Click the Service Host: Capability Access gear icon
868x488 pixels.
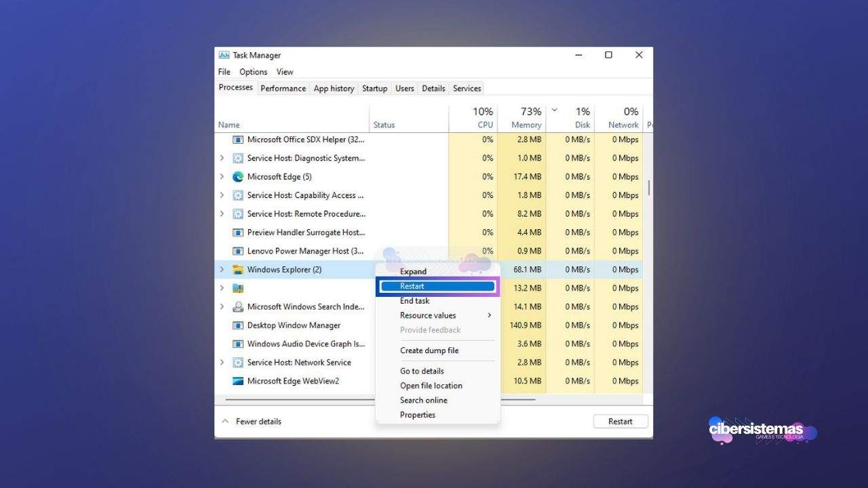(237, 195)
